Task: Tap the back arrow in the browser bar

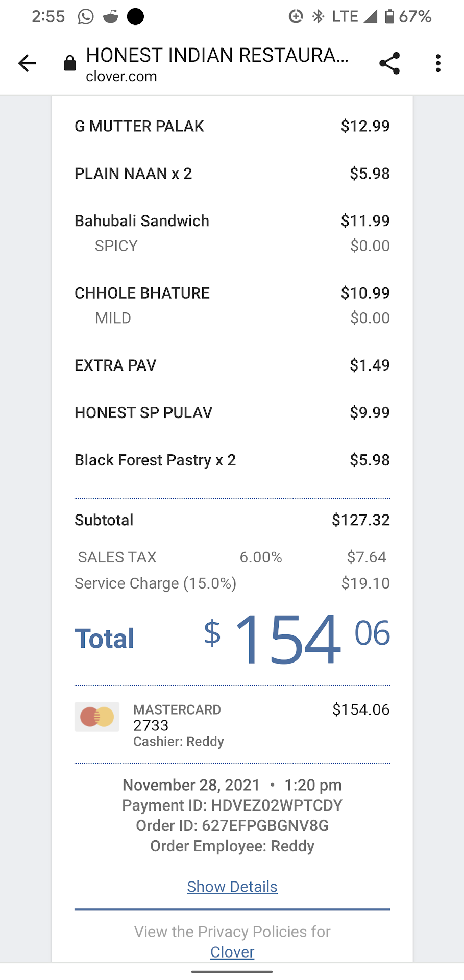Action: [x=27, y=63]
